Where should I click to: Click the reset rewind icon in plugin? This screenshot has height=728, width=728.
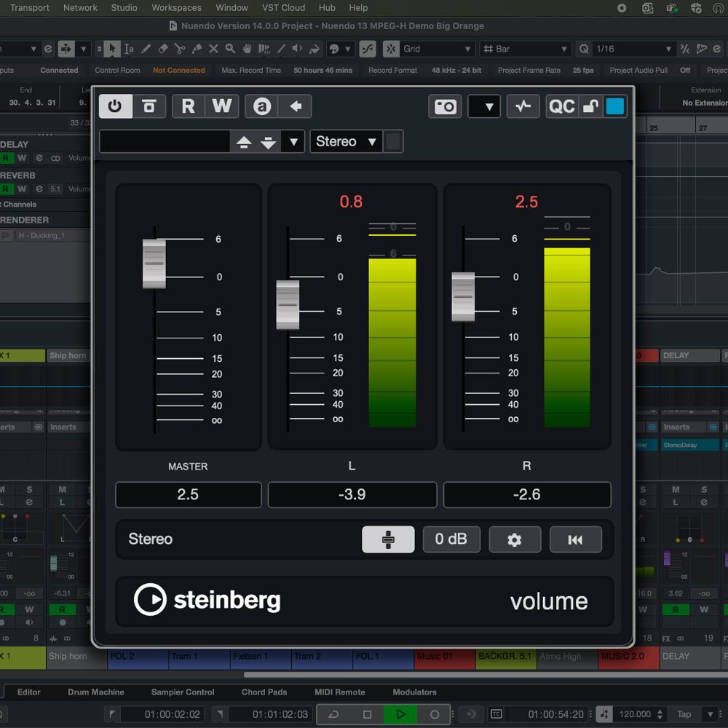pos(575,539)
